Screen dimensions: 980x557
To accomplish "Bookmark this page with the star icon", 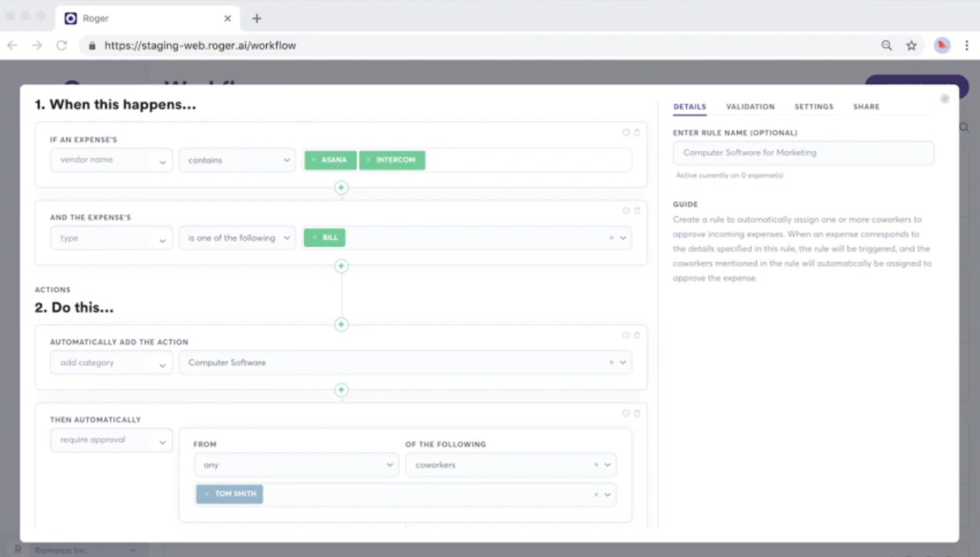I will (x=912, y=45).
